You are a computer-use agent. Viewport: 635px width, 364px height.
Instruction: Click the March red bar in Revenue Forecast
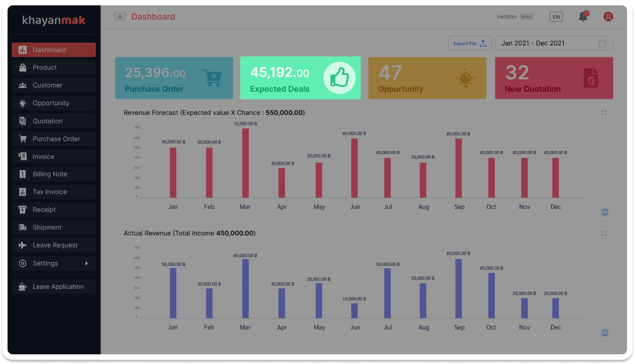(x=246, y=164)
